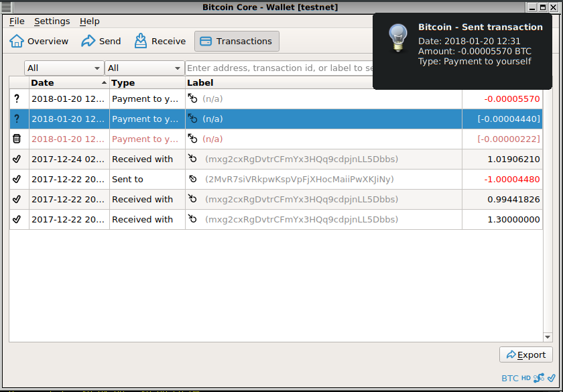This screenshot has height=392, width=563.
Task: Open the type filter All dropdown
Action: (x=144, y=68)
